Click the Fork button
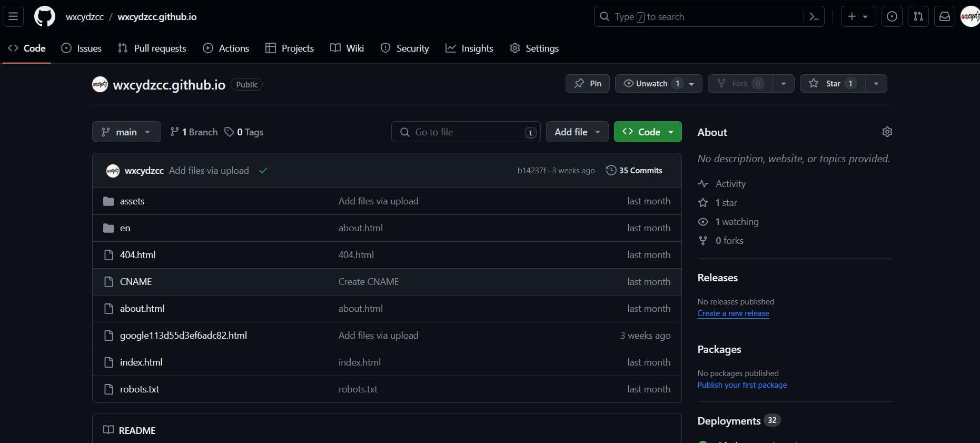Image resolution: width=980 pixels, height=443 pixels. (x=740, y=83)
